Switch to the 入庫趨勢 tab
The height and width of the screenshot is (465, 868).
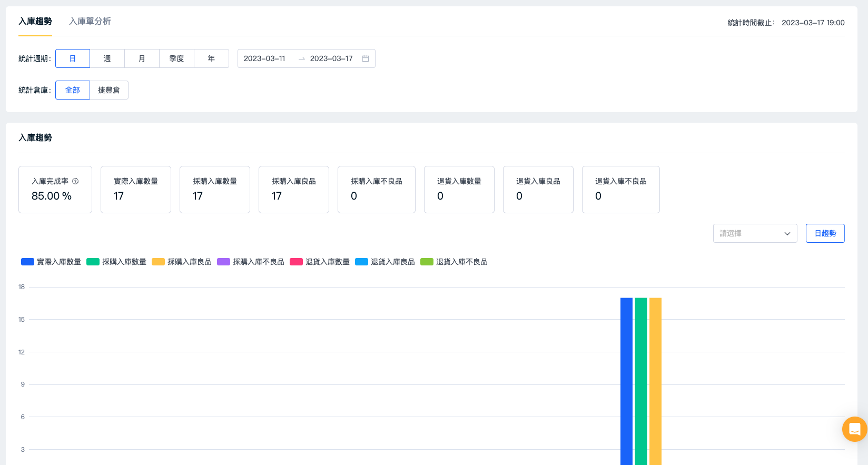pyautogui.click(x=35, y=22)
